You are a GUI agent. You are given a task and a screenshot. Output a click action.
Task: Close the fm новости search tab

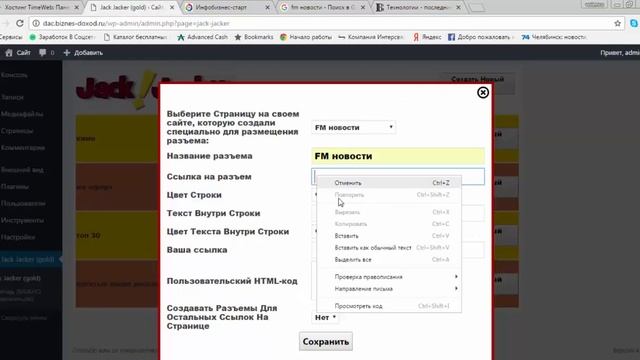363,7
